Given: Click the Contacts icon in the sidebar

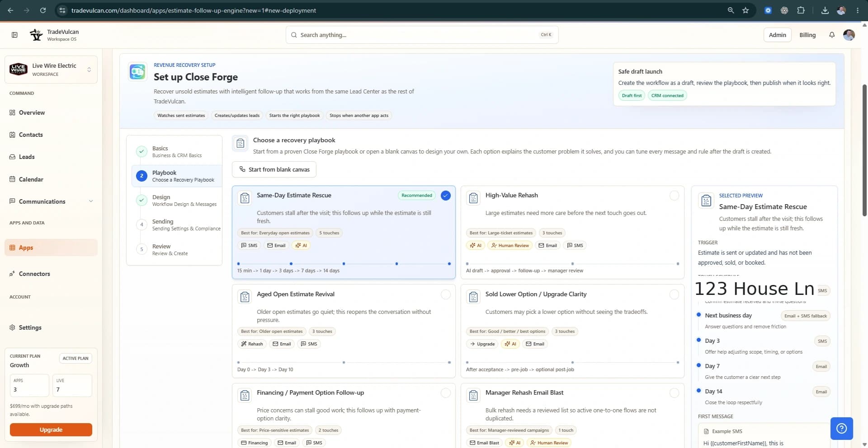Looking at the screenshot, I should (x=12, y=135).
